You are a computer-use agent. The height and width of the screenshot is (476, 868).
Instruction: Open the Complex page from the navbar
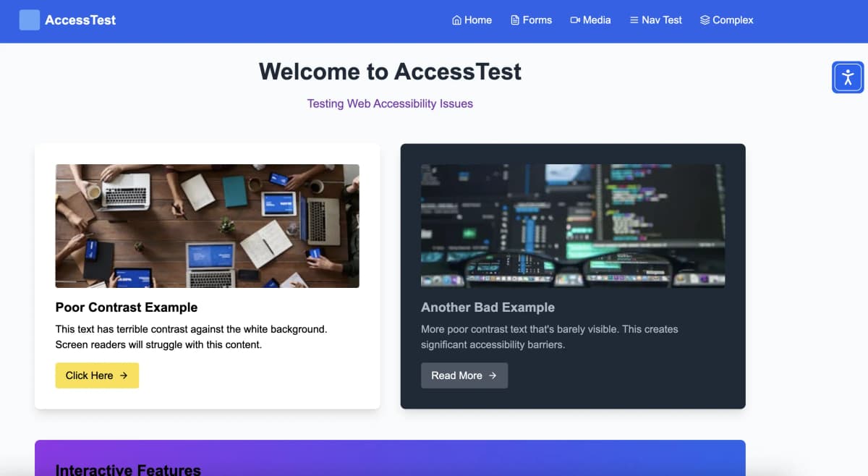click(727, 20)
